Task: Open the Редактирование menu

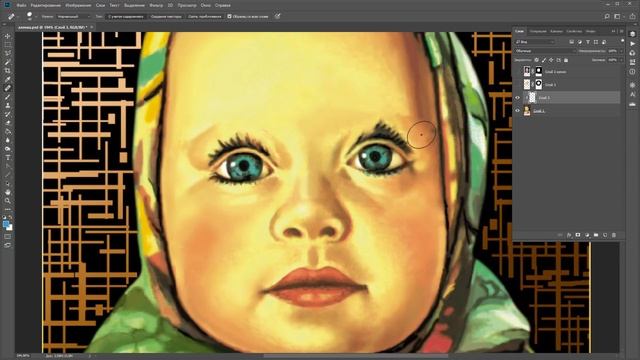Action: click(x=46, y=5)
